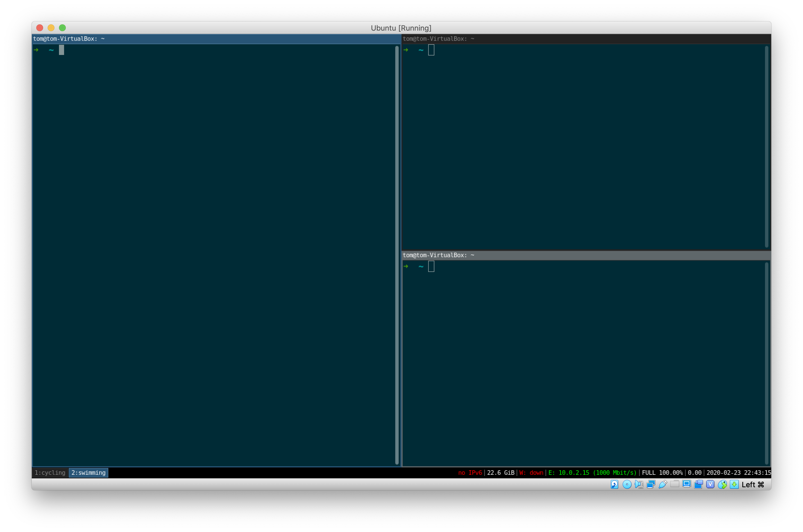Click the bottom-right terminal title bar
The image size is (803, 532).
click(586, 255)
